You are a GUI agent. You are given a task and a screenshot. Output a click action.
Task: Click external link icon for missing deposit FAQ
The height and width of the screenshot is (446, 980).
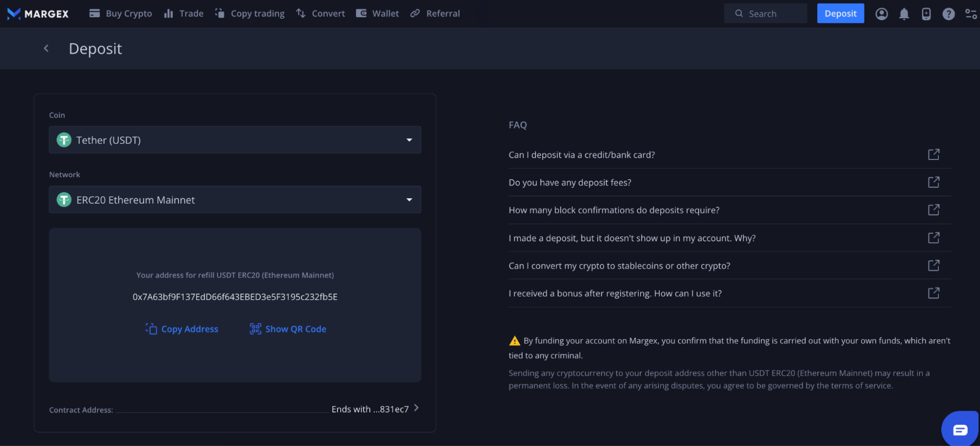934,237
